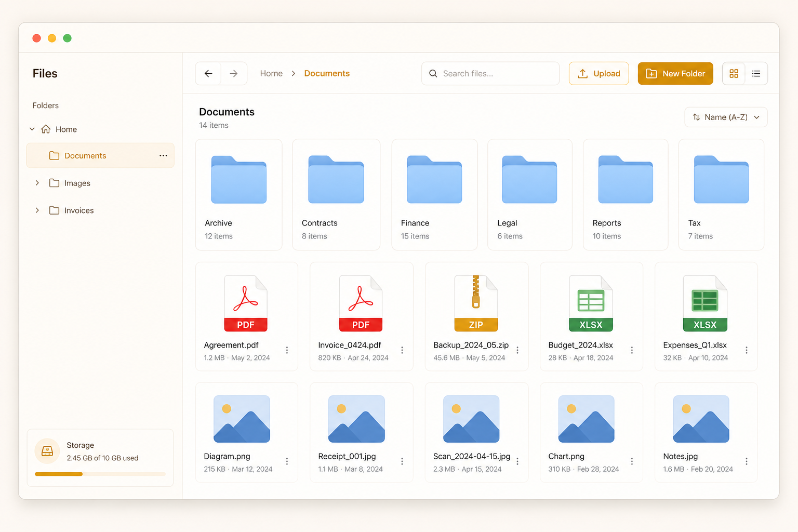Click the "14 items" count text
The width and height of the screenshot is (798, 532).
coord(214,125)
